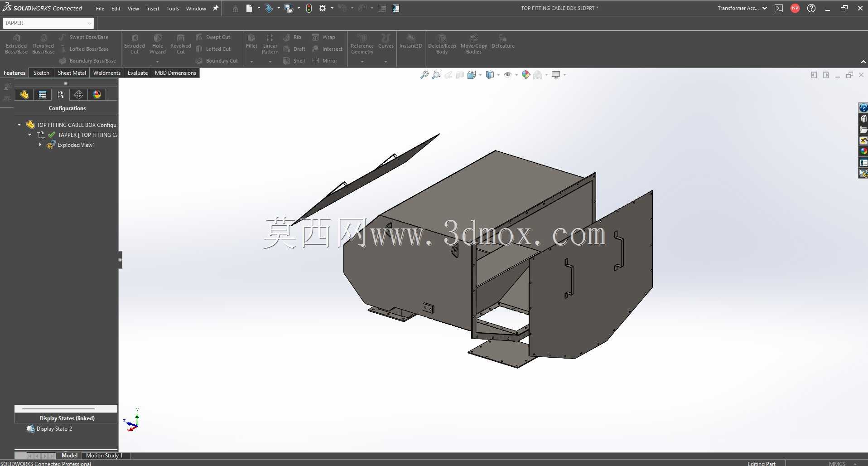Open the DisplayManager tab icon
The width and height of the screenshot is (868, 466).
coord(97,94)
